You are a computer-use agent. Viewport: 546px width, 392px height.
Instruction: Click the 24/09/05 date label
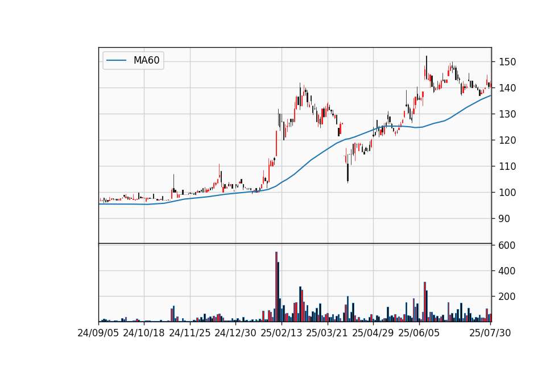pos(98,333)
